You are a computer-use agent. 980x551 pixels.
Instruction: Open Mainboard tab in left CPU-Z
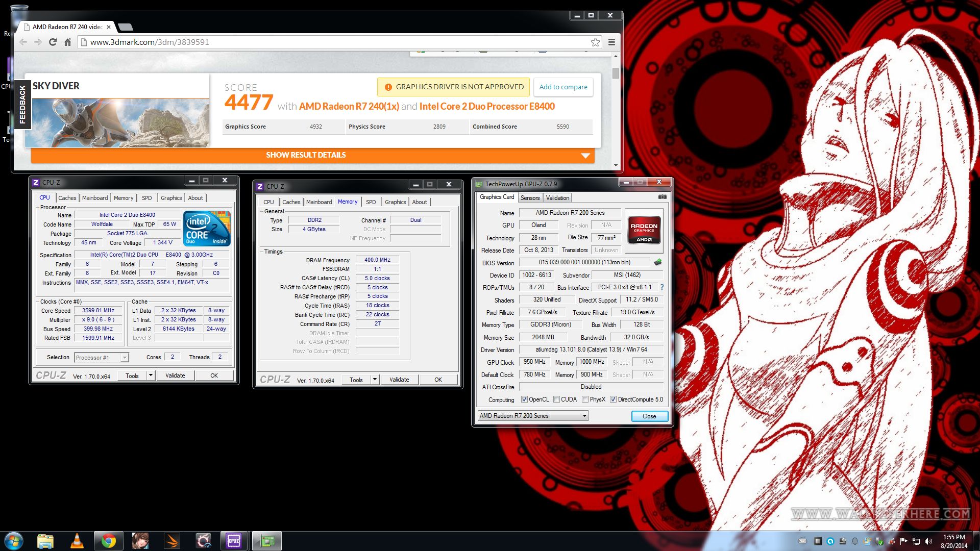(x=95, y=198)
